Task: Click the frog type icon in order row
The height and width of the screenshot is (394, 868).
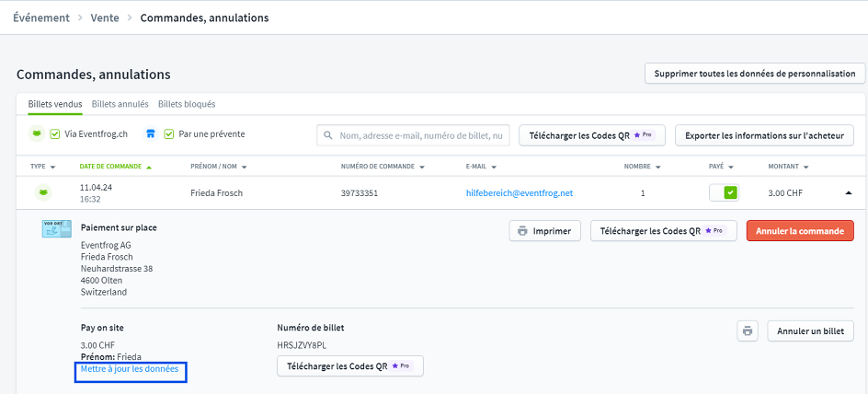Action: tap(42, 193)
